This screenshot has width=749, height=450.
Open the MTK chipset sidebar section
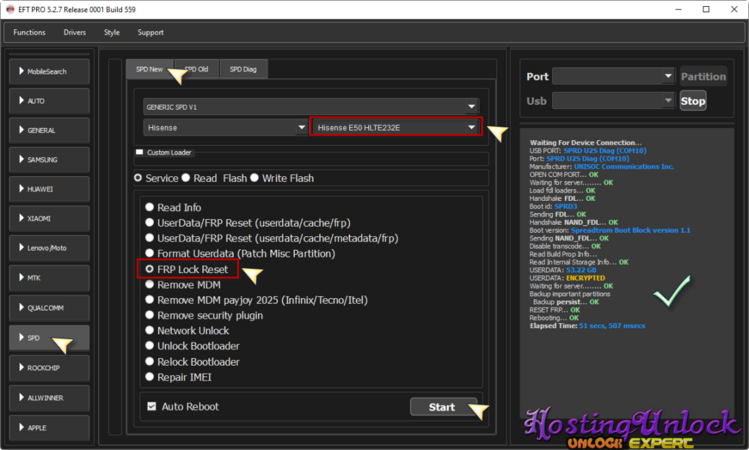coord(48,277)
